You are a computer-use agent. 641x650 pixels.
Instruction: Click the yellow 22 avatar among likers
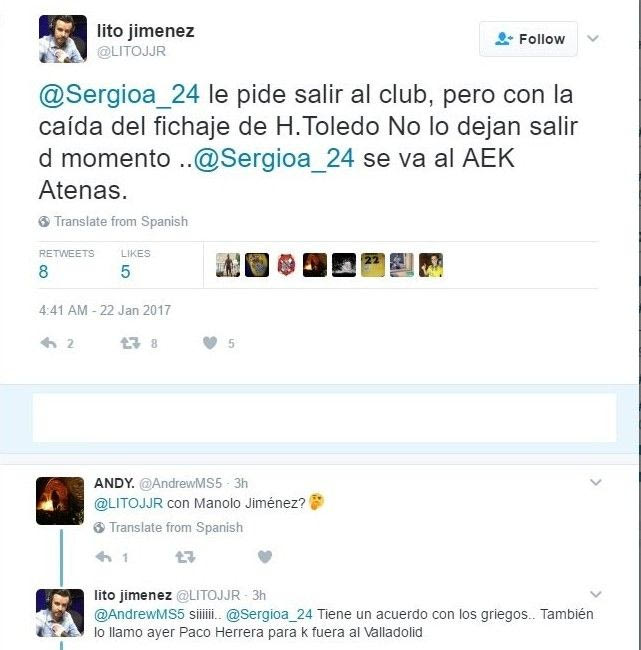(x=373, y=265)
